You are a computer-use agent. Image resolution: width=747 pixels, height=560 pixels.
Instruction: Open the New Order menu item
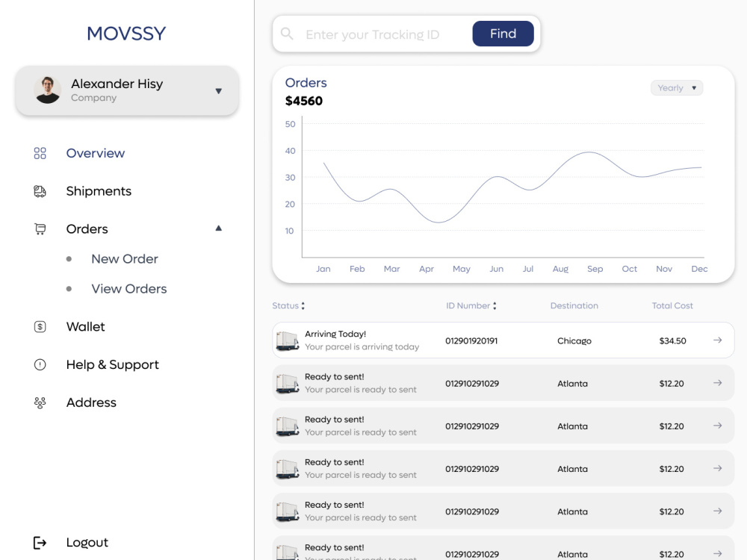[x=124, y=258]
